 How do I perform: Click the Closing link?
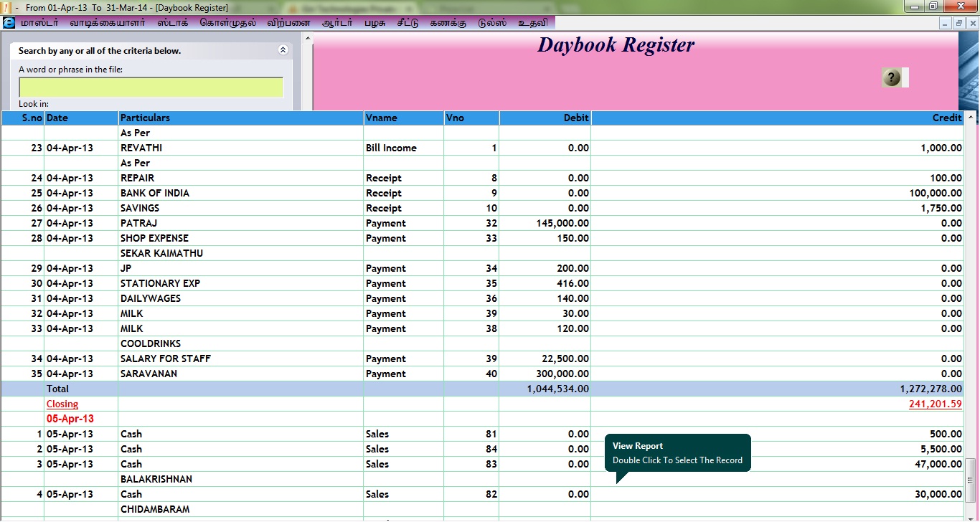coord(62,404)
